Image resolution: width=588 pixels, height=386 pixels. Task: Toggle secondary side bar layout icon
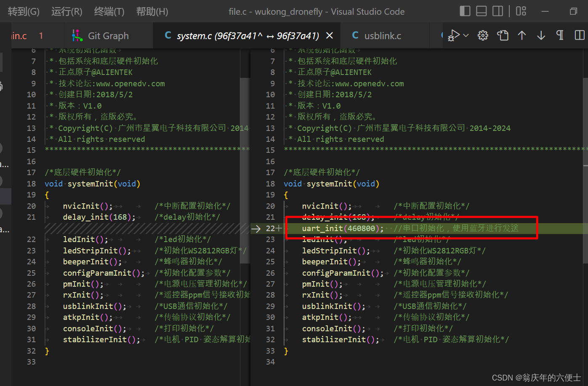498,11
